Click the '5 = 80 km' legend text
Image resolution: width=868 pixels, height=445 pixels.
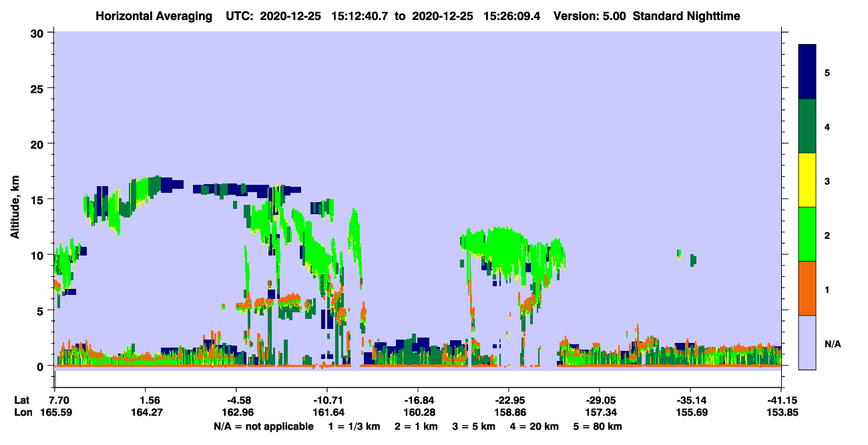click(x=597, y=426)
